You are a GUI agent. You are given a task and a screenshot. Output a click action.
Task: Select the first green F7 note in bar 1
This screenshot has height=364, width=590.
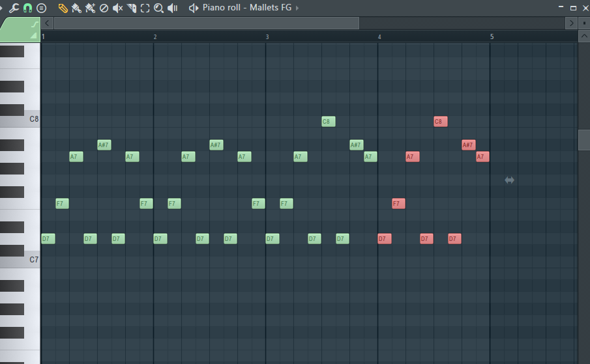pyautogui.click(x=62, y=204)
